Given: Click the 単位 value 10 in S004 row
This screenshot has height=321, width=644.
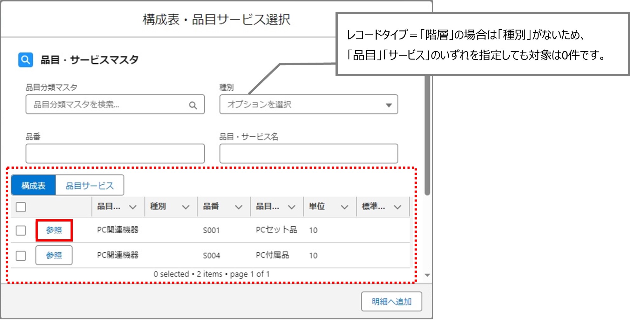Looking at the screenshot, I should (x=313, y=256).
